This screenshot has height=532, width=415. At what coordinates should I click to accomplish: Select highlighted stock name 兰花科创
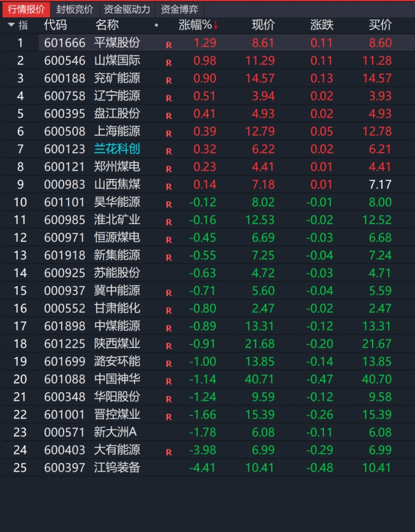(117, 148)
